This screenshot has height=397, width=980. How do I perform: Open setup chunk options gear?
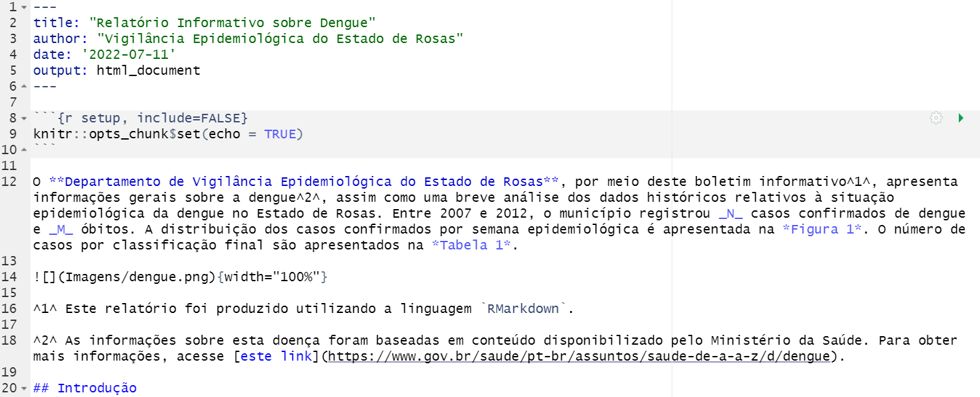[936, 118]
